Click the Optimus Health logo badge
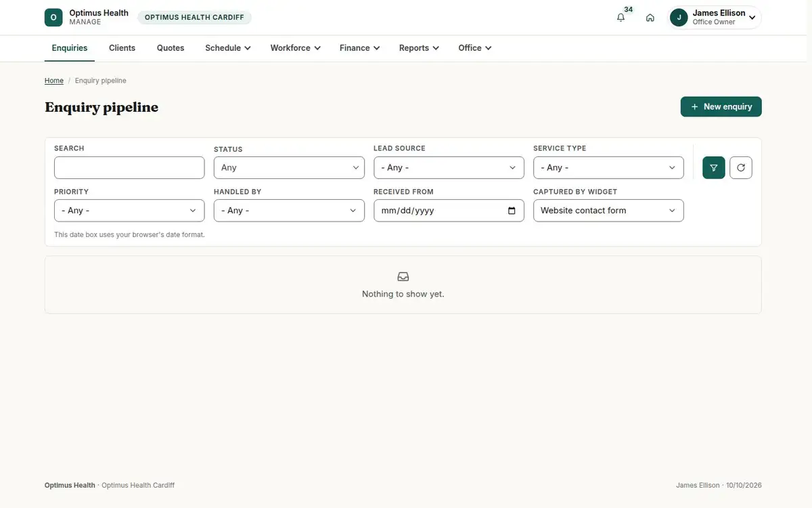Viewport: 812px width, 508px height. [x=53, y=18]
